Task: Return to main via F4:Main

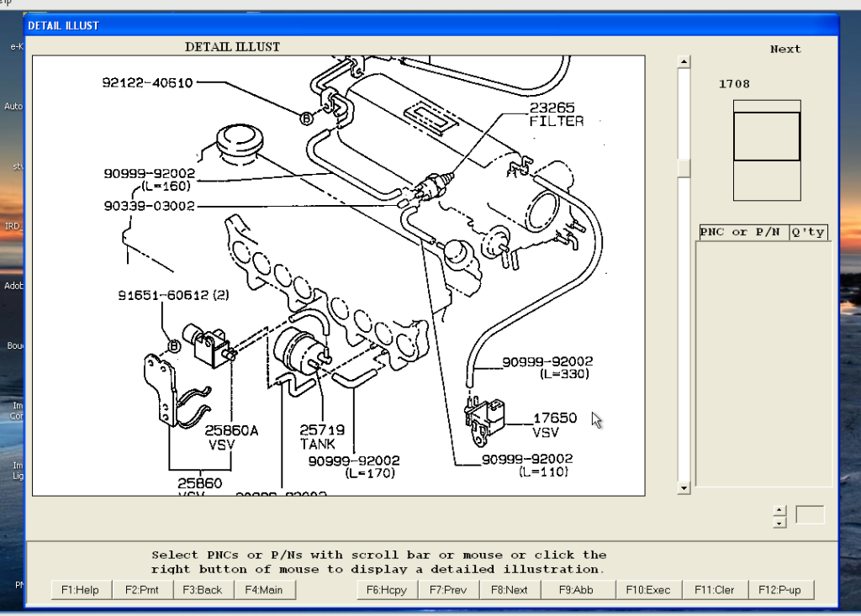Action: tap(265, 590)
